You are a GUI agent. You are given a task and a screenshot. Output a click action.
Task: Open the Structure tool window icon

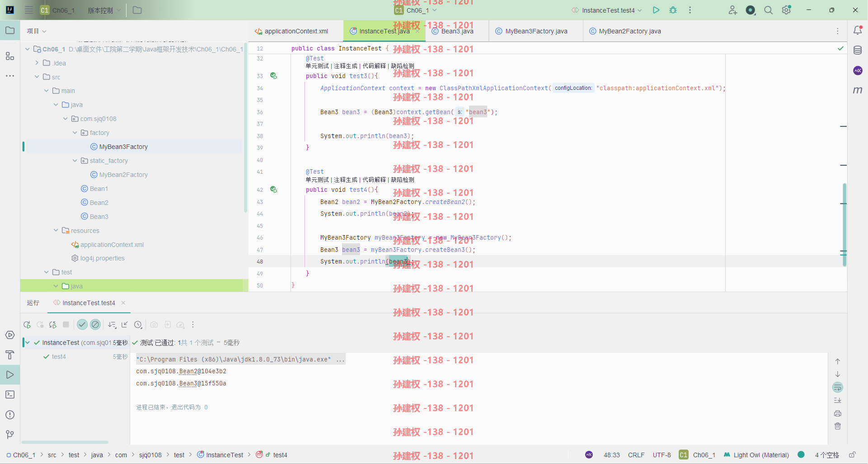point(9,56)
